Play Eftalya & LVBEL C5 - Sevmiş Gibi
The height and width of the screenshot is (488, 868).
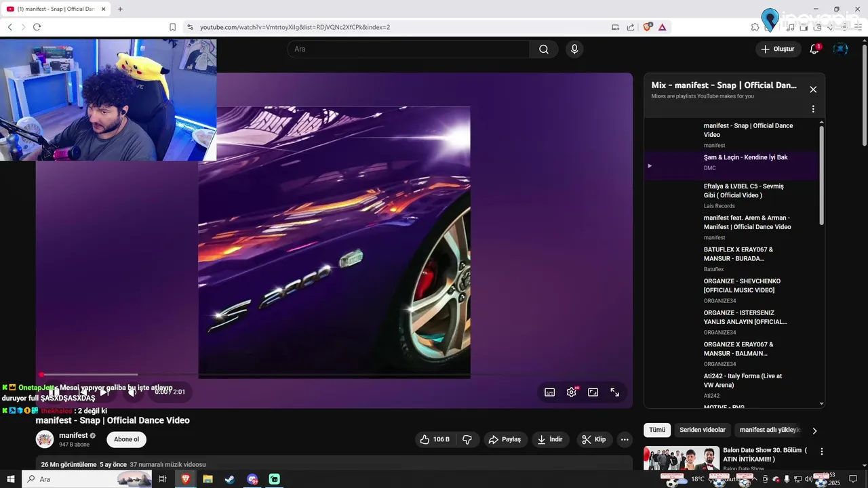[x=731, y=196]
